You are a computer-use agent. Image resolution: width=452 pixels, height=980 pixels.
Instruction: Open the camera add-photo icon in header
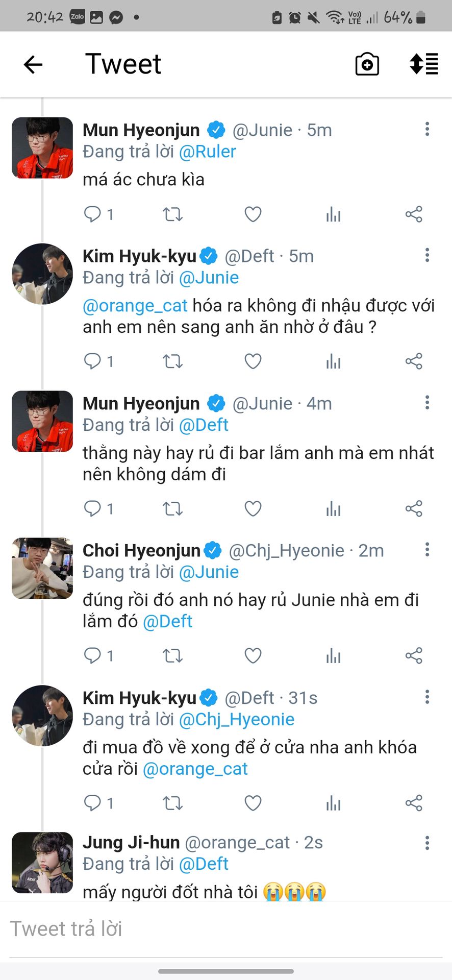point(367,64)
